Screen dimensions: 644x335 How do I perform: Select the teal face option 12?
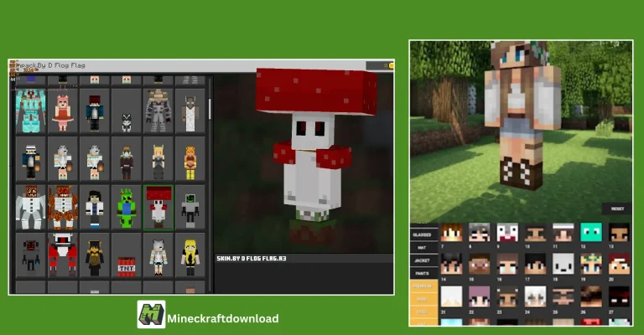coord(591,233)
